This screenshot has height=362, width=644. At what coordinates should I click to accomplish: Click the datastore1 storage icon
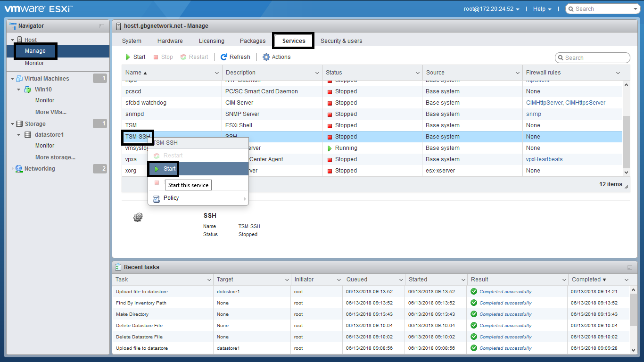point(28,135)
